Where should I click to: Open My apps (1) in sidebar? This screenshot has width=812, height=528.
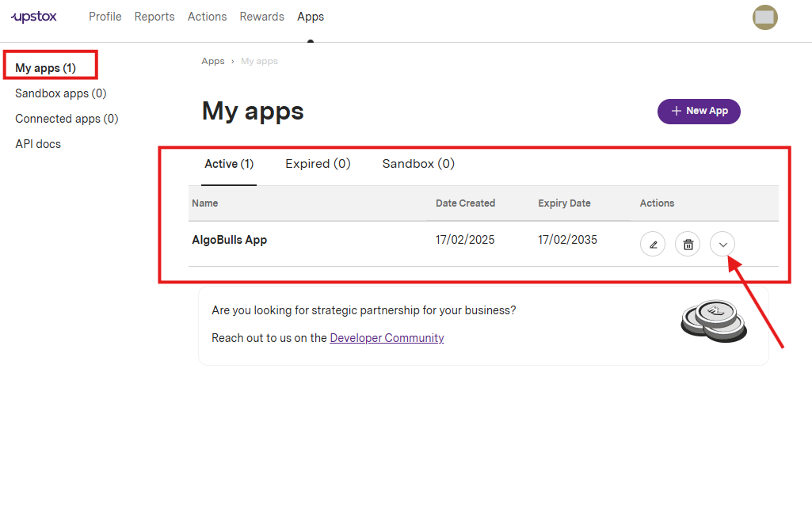pos(46,68)
